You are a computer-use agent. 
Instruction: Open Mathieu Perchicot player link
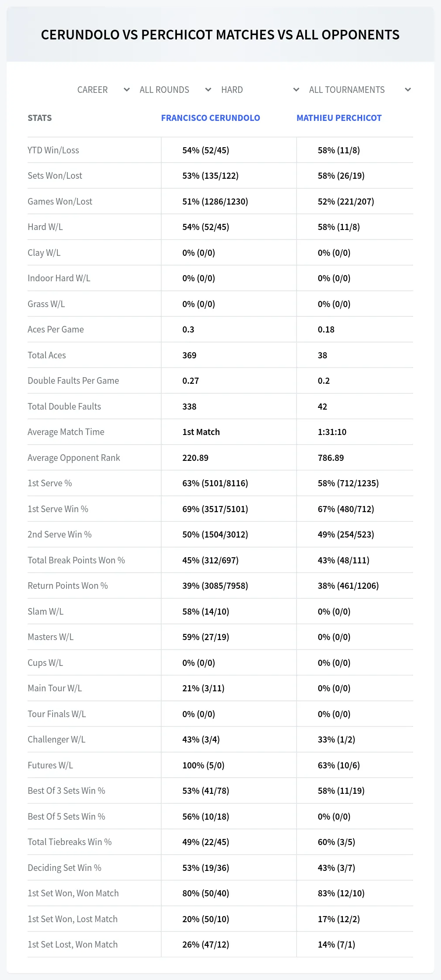click(x=339, y=118)
